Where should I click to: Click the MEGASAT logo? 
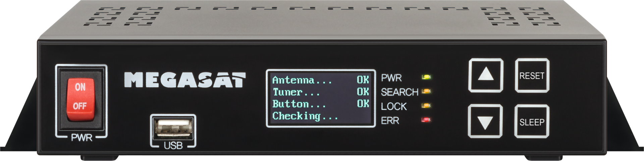click(185, 80)
